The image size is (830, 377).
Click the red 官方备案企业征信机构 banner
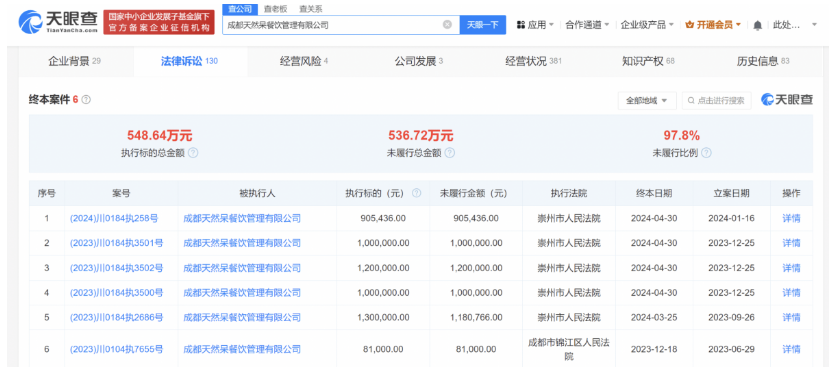[159, 22]
